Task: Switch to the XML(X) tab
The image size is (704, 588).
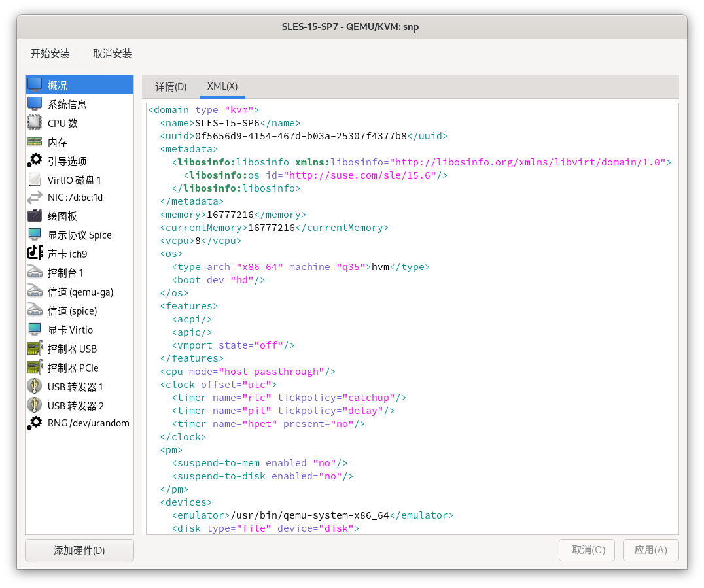Action: pyautogui.click(x=222, y=86)
